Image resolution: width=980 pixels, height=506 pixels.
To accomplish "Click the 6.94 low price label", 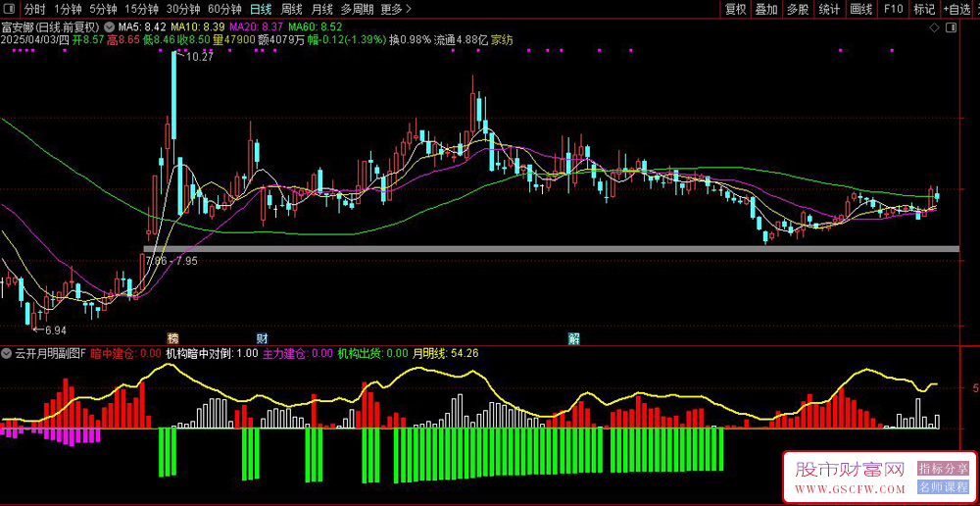I will pyautogui.click(x=56, y=329).
